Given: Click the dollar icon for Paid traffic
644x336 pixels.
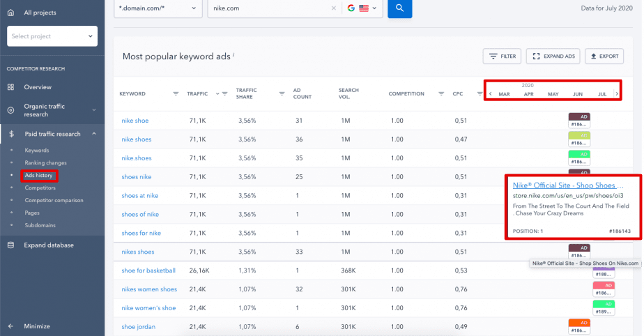Looking at the screenshot, I should coord(11,134).
